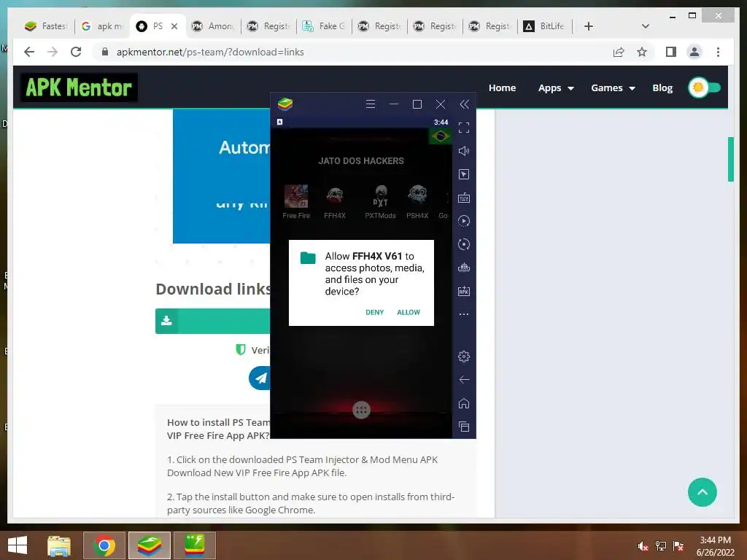Click the share page icon in address bar
The height and width of the screenshot is (560, 747).
(x=619, y=52)
